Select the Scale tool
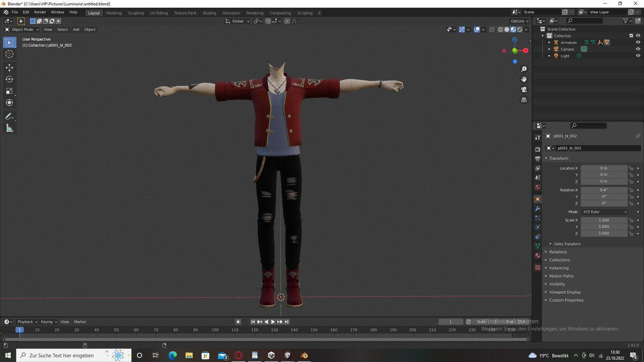 [x=10, y=91]
